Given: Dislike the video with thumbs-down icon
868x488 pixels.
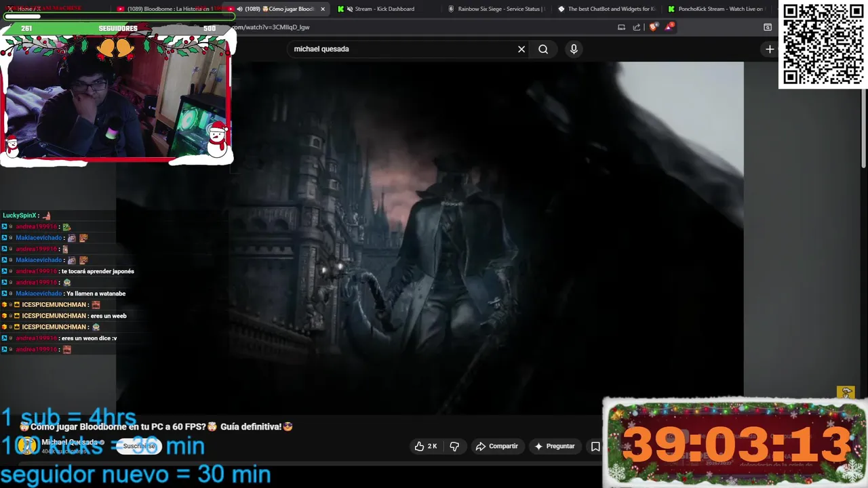Looking at the screenshot, I should coord(454,446).
